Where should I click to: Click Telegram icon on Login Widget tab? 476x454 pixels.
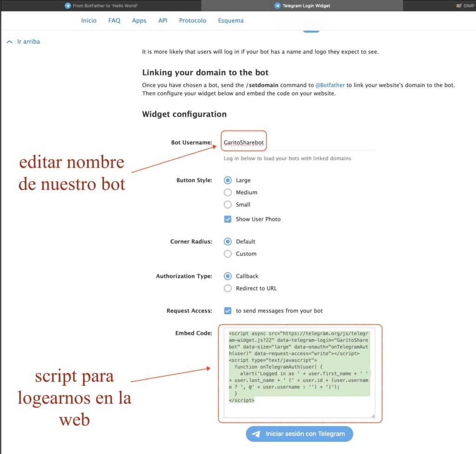coord(277,6)
